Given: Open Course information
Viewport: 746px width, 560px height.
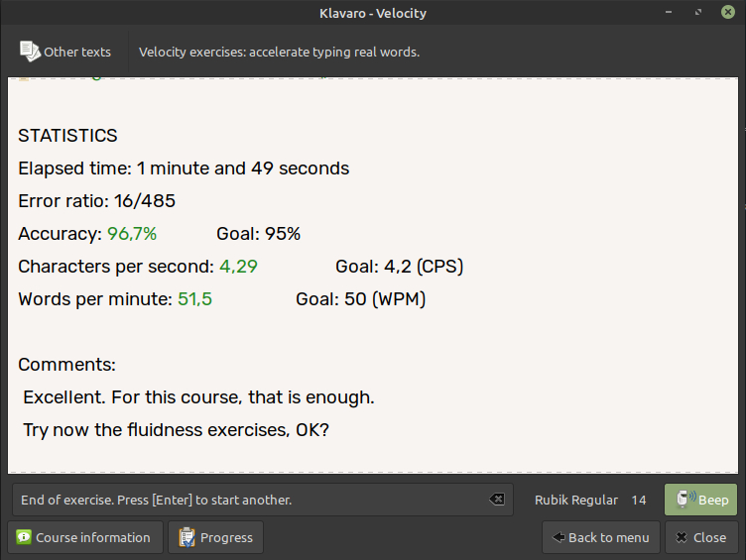Looking at the screenshot, I should pos(85,537).
